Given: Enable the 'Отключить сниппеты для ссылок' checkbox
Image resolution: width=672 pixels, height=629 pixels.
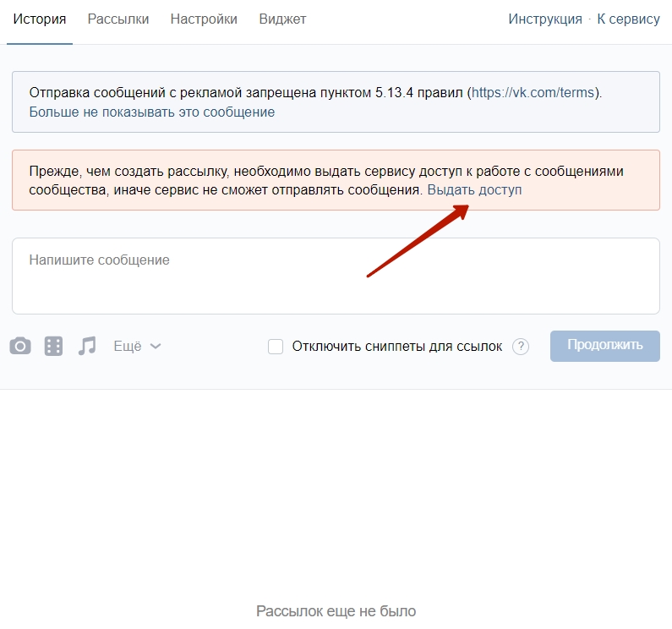Looking at the screenshot, I should 276,346.
